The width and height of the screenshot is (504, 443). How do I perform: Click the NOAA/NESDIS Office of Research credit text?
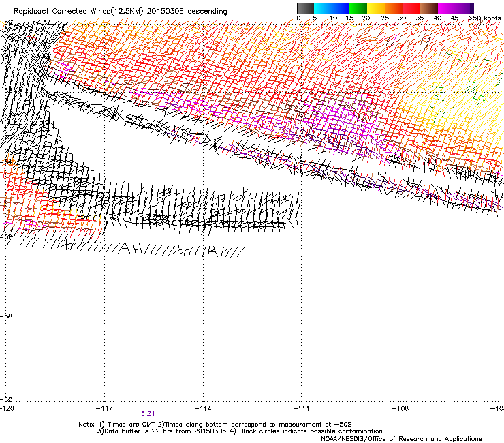[401, 439]
